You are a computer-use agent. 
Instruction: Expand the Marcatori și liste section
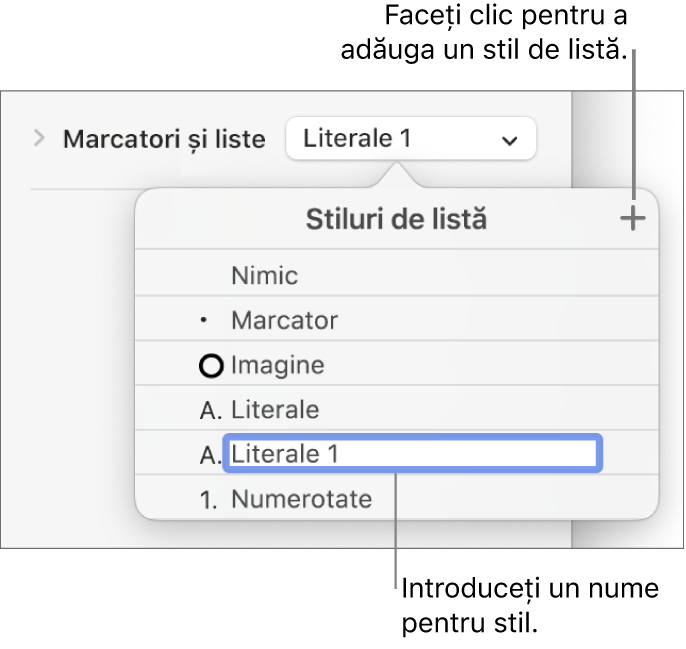point(39,138)
